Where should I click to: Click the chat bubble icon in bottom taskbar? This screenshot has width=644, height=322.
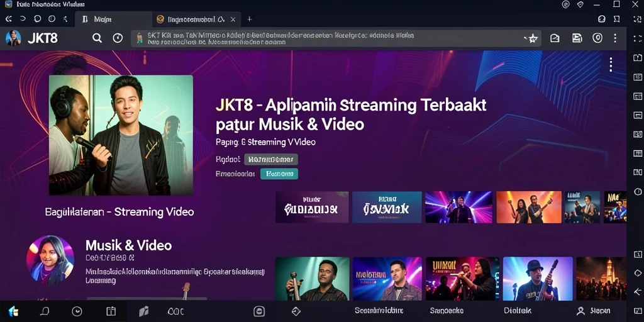pyautogui.click(x=45, y=312)
